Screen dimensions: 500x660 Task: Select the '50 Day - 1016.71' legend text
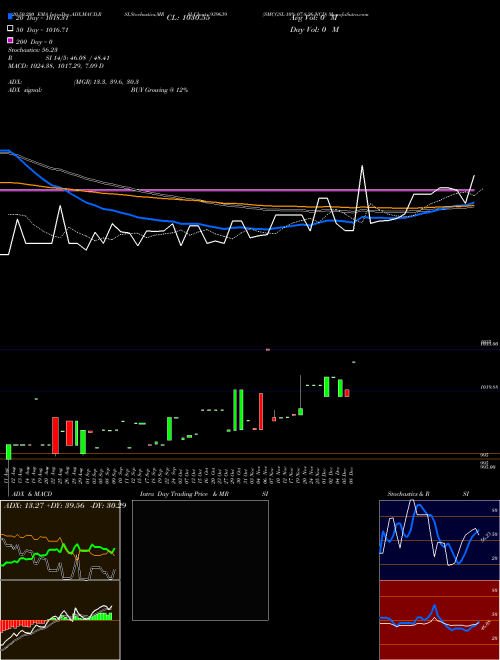click(42, 30)
